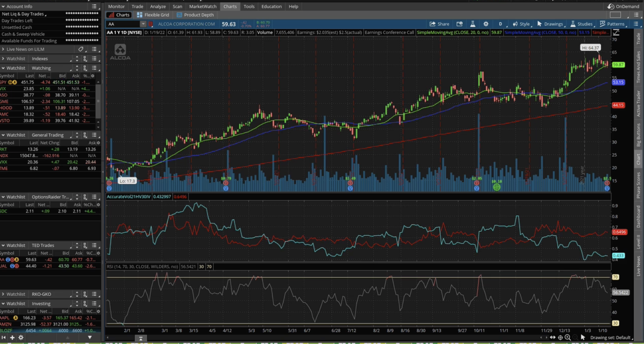This screenshot has width=644, height=344.
Task: Switch to the Trade menu
Action: pos(137,6)
